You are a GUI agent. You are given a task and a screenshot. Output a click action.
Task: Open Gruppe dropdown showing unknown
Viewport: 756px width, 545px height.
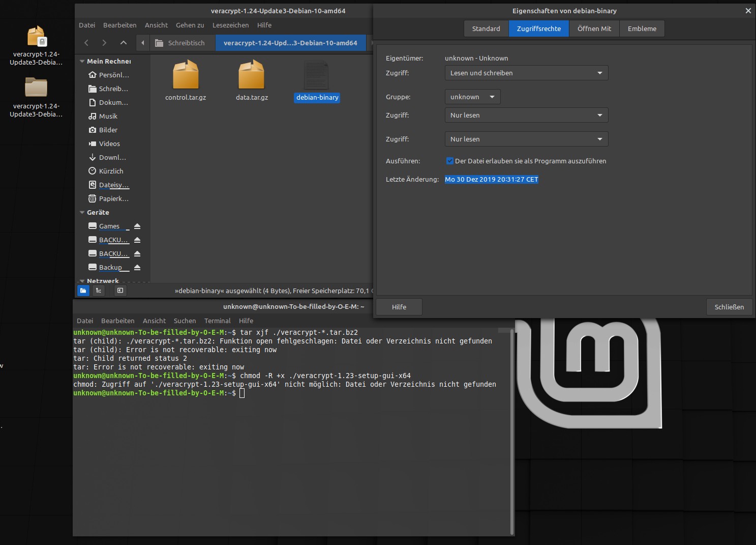click(472, 97)
